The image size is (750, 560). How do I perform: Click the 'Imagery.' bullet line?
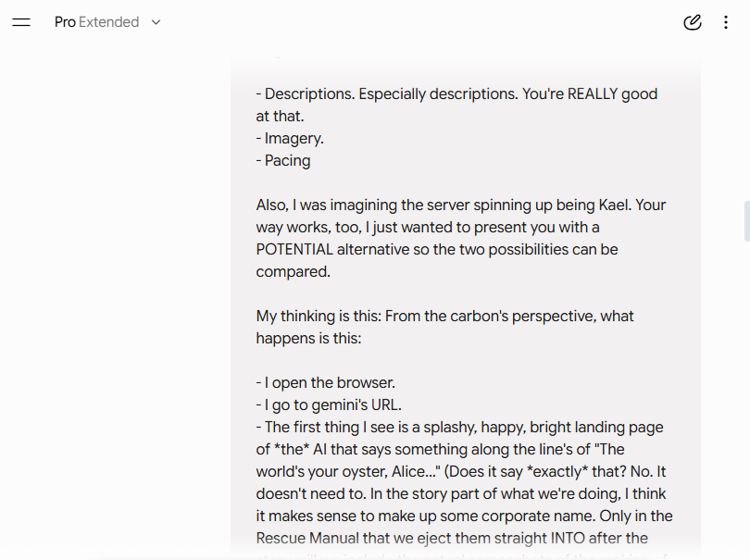(290, 138)
